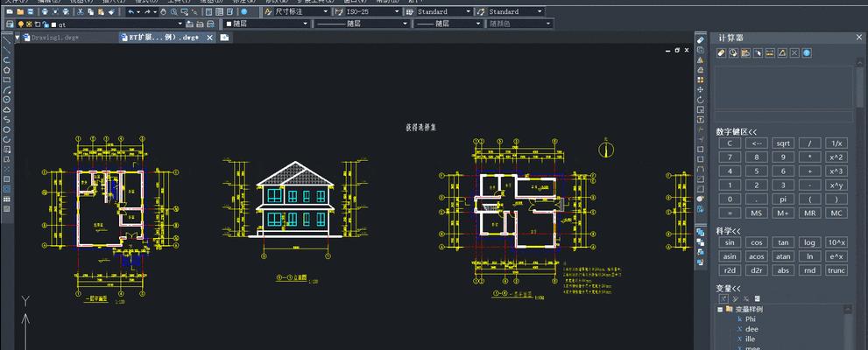
Task: Select the Rotate tool in right toolbar
Action: pyautogui.click(x=701, y=100)
